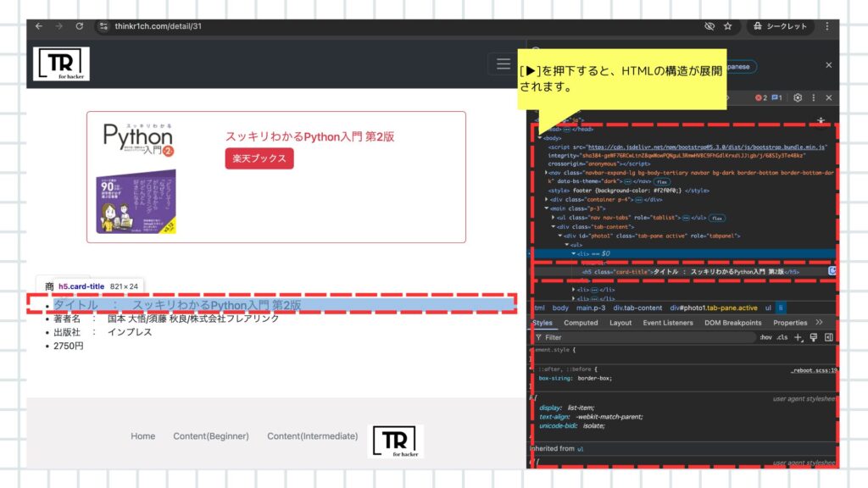Screen dimensions: 868x488
Task: Add a new style rule with plus icon
Action: pyautogui.click(x=798, y=337)
